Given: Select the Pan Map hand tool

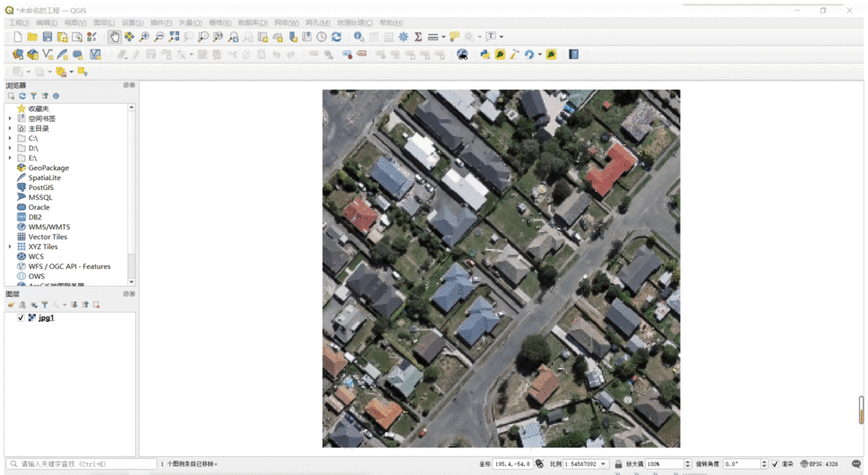Looking at the screenshot, I should (x=114, y=37).
